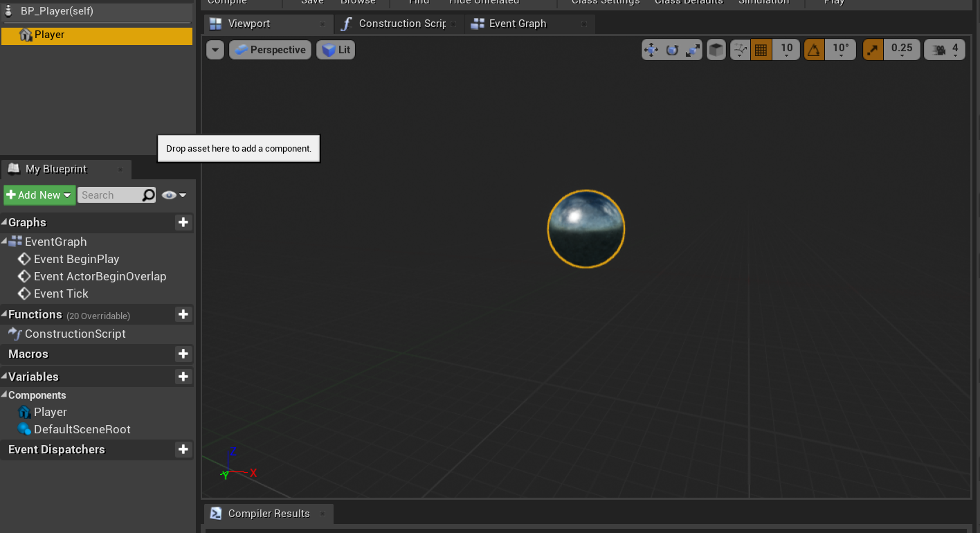Add a new event dispatcher
The image size is (980, 533).
click(x=183, y=449)
